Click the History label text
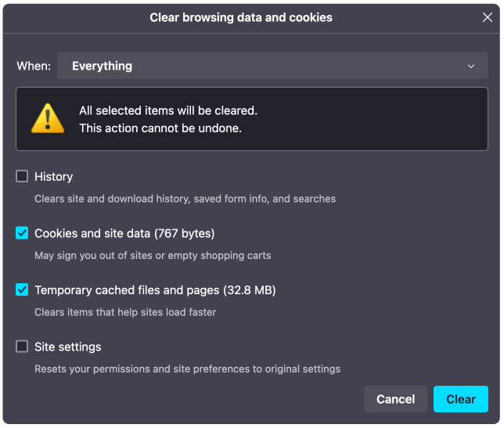The image size is (504, 428). click(x=54, y=177)
